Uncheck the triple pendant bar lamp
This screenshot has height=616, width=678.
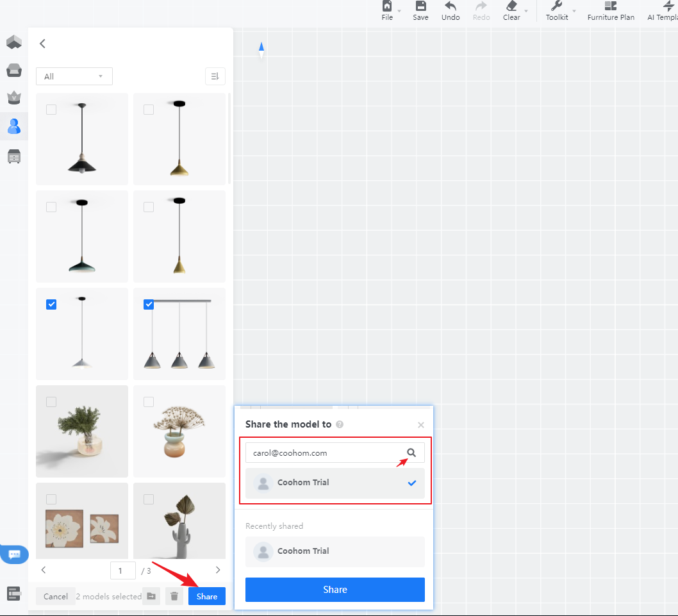(148, 304)
